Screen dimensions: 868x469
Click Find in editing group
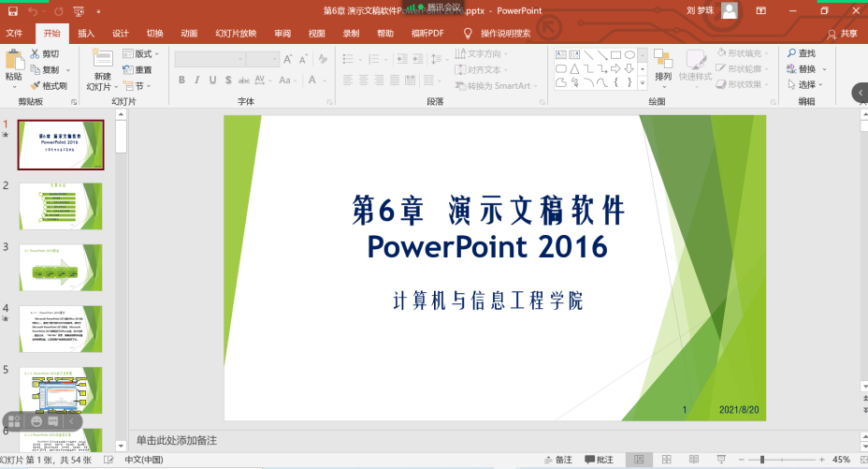(x=801, y=53)
